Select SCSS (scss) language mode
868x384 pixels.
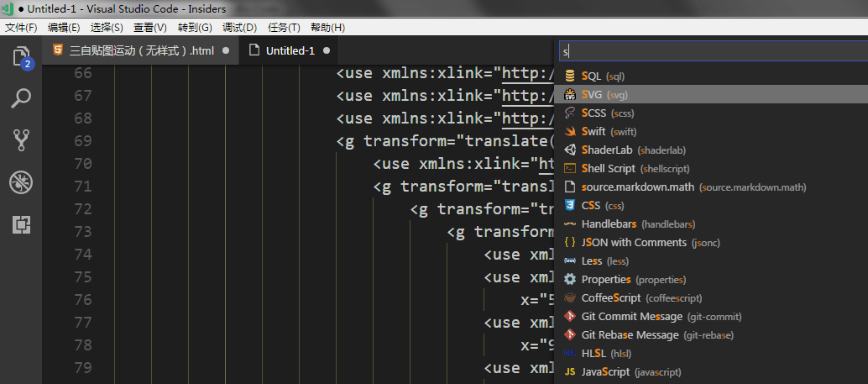(711, 113)
